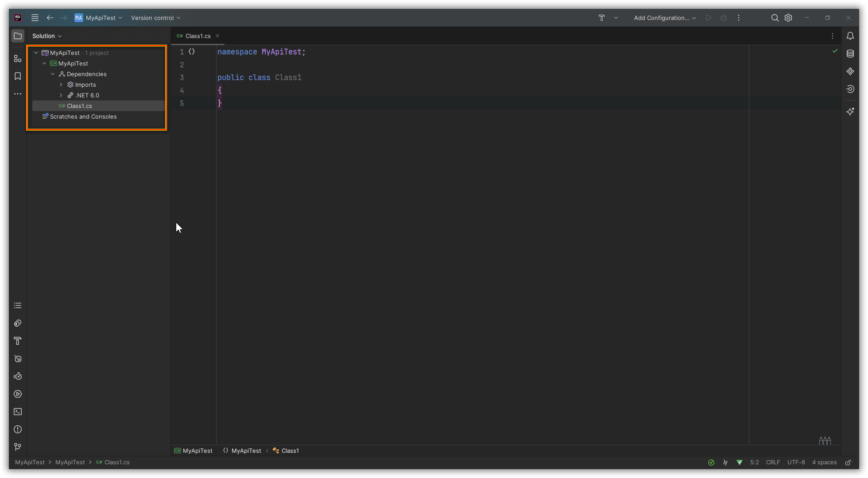Click the Build hammer icon in sidebar

(x=18, y=341)
